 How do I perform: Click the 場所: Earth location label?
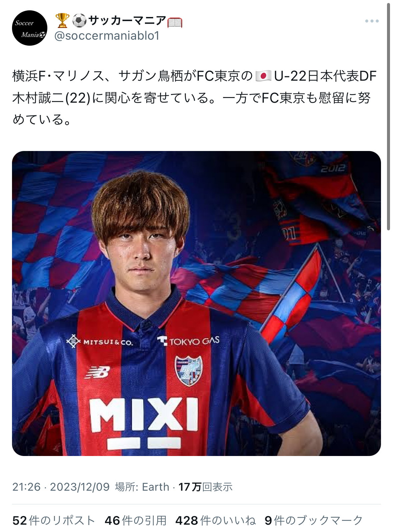tap(142, 487)
